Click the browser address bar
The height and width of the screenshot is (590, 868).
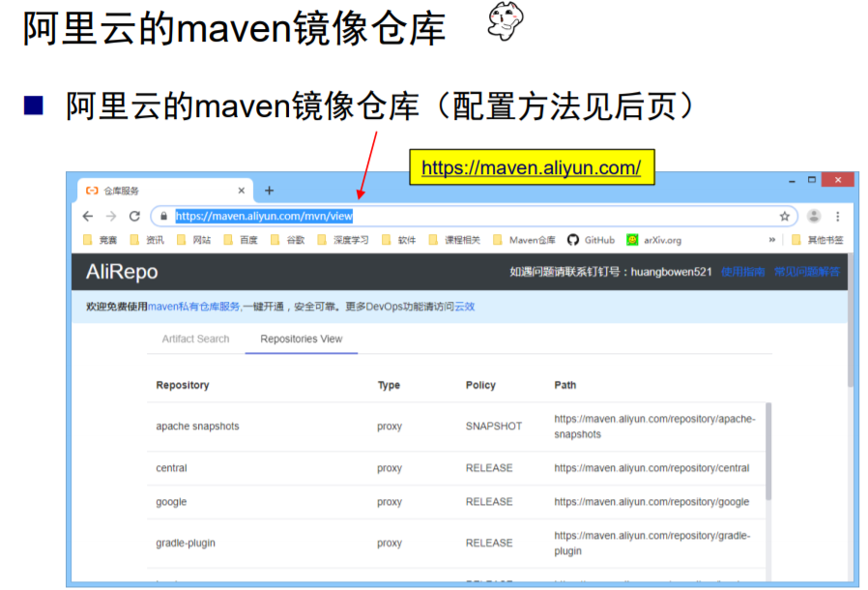pos(290,216)
